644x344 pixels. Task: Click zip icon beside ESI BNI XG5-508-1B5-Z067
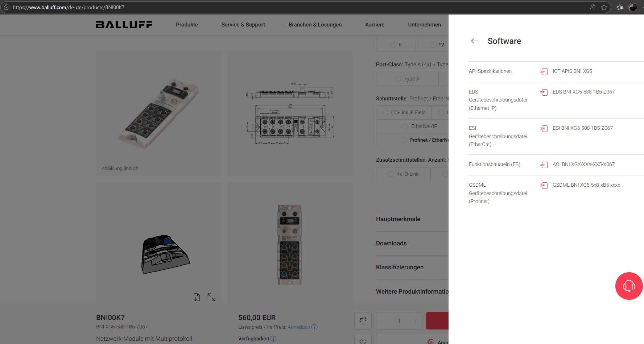(544, 128)
